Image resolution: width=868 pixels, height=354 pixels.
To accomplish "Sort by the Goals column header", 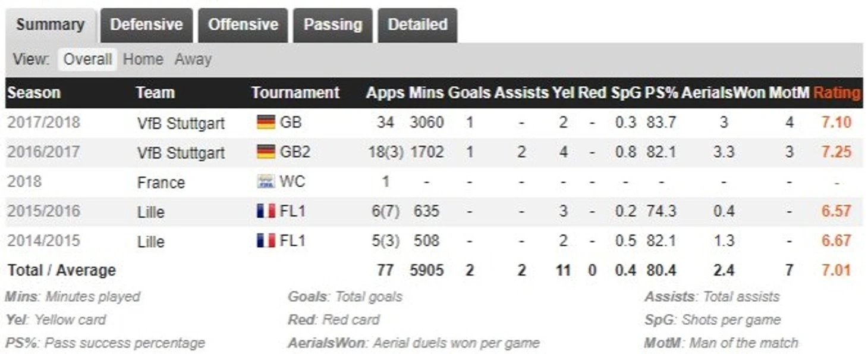I will 469,93.
